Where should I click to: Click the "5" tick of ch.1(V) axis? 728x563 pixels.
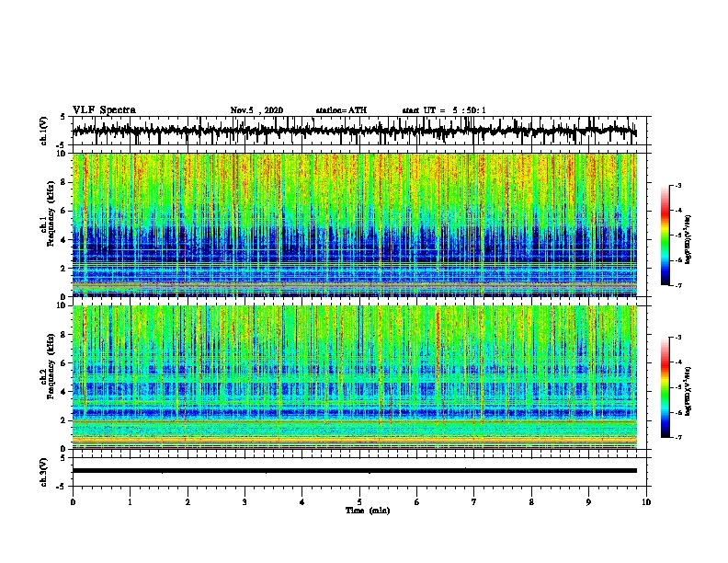[63, 117]
